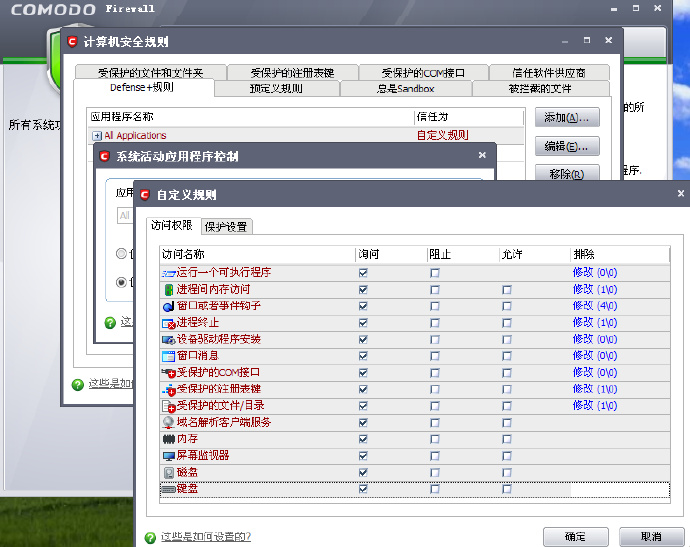Image resolution: width=690 pixels, height=547 pixels.
Task: Click the icon for 运行一个可执行程序 row
Action: 169,273
